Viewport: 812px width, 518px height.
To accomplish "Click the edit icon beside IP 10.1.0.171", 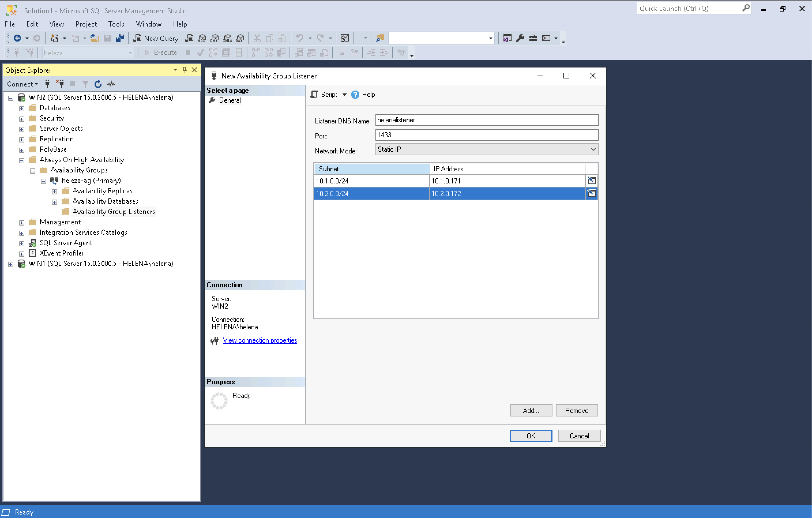I will click(x=591, y=181).
